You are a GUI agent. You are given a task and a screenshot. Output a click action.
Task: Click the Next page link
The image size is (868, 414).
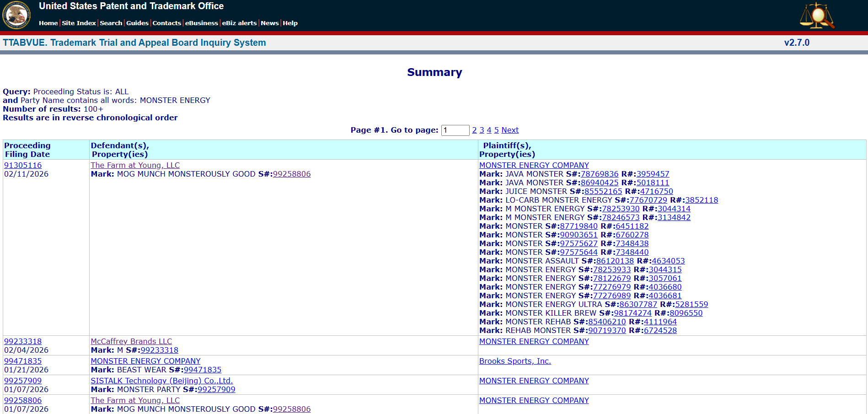click(510, 130)
